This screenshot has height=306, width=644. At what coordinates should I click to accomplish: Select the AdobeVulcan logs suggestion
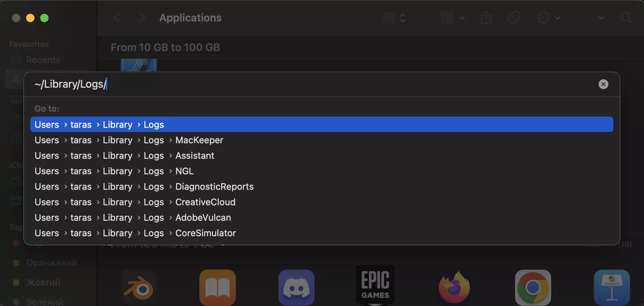click(203, 218)
